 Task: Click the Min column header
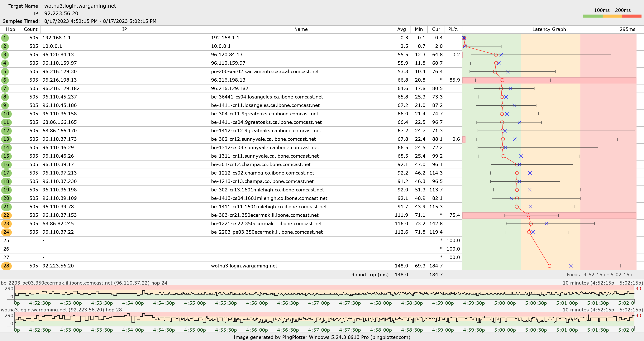pyautogui.click(x=419, y=29)
